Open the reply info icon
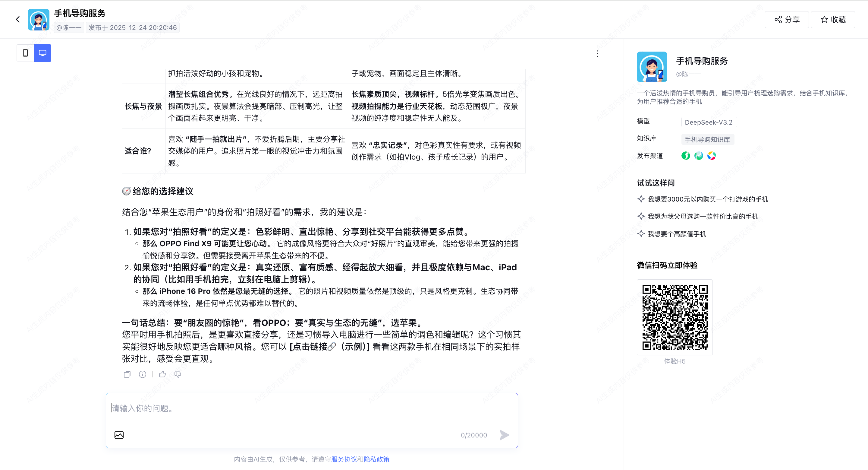 [143, 374]
